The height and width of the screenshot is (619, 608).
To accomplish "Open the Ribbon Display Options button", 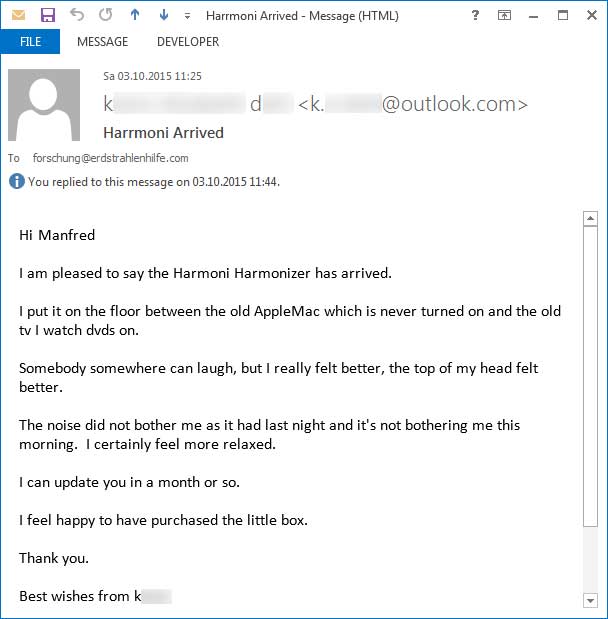I will click(x=504, y=15).
